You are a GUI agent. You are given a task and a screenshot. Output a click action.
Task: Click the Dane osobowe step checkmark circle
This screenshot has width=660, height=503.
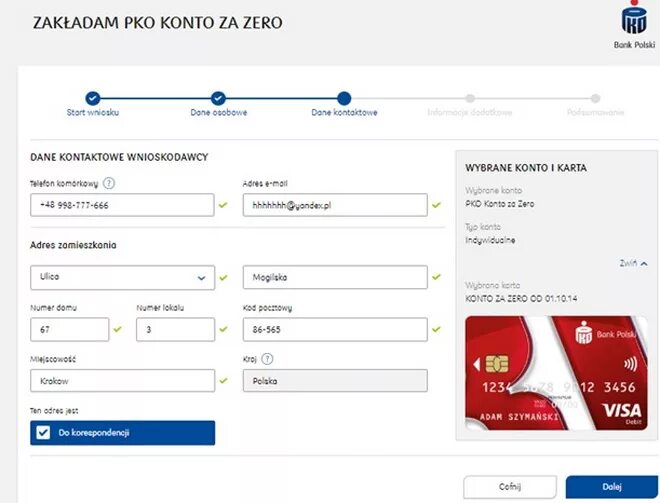click(x=218, y=98)
